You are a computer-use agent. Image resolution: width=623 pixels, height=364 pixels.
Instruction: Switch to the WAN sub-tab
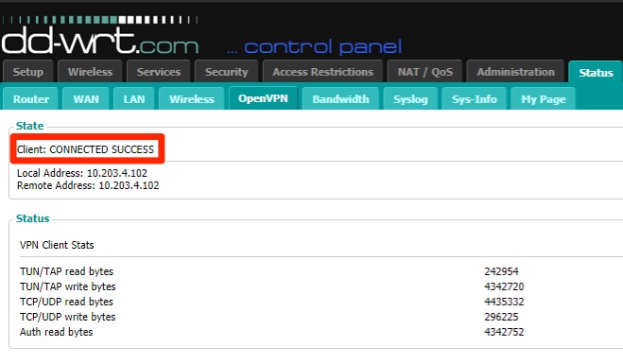tap(86, 99)
